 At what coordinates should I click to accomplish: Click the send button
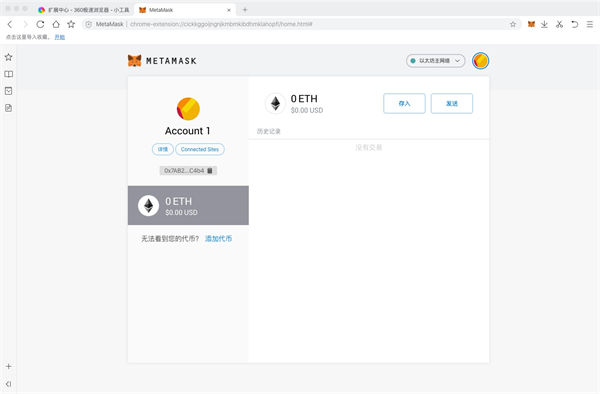pos(452,103)
